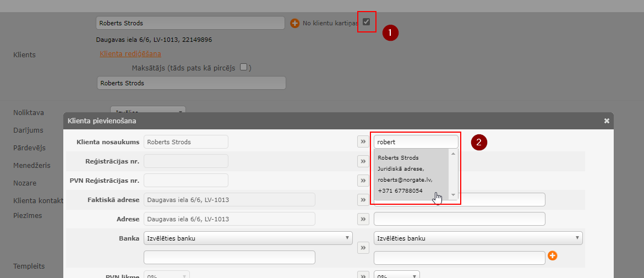Close the Klienta pievienošana dialog
Viewport: 644px width, 278px height.
607,121
